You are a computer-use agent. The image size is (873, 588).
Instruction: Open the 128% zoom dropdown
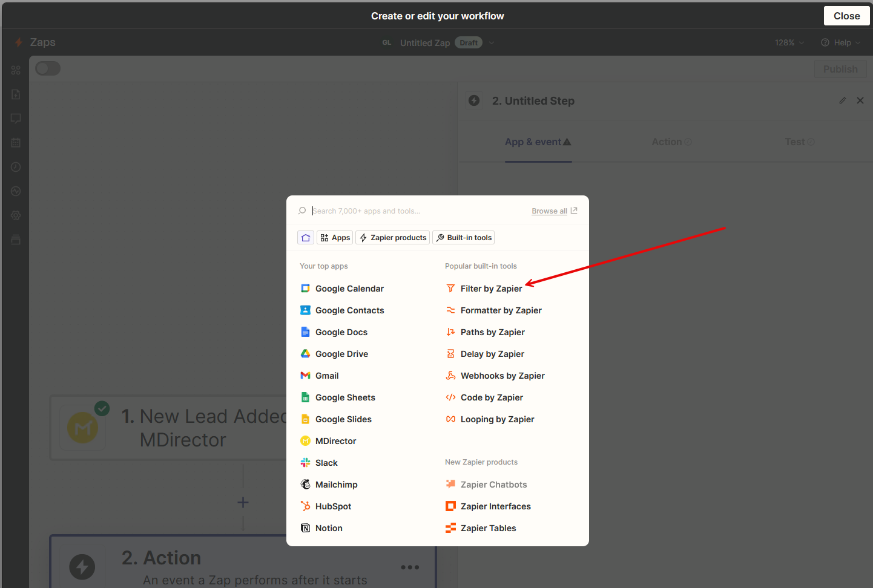pos(789,43)
